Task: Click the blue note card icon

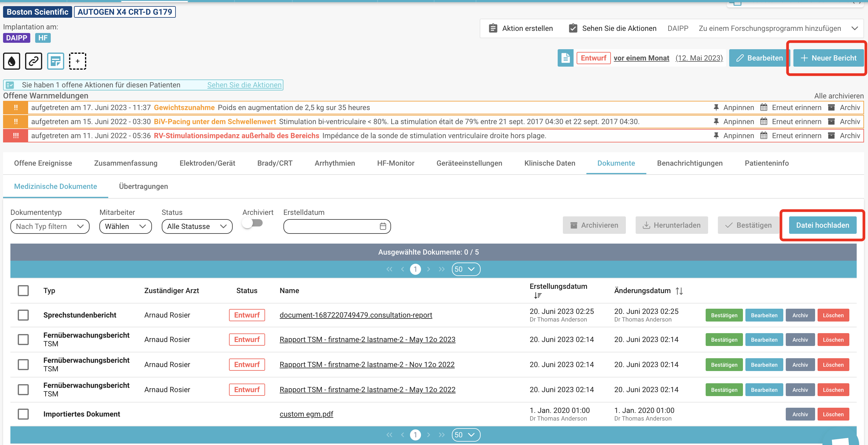Action: point(56,61)
